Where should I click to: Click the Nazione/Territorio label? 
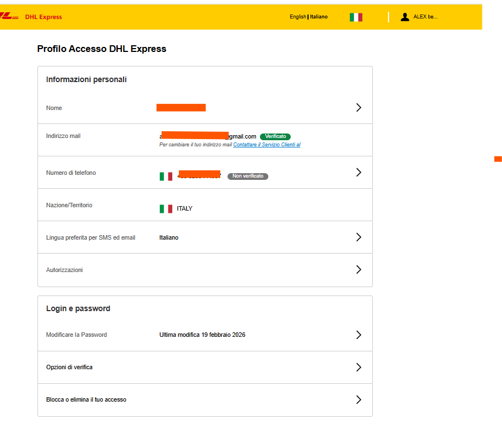click(69, 205)
